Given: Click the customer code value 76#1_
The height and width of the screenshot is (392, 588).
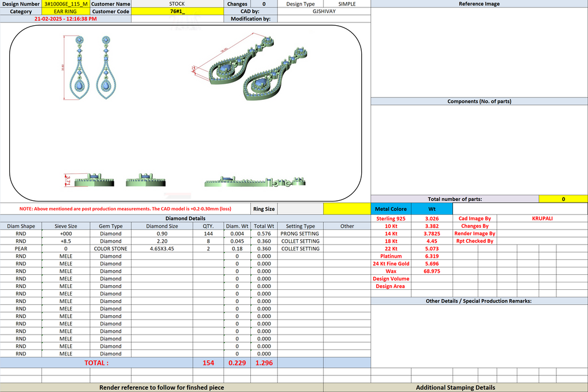Looking at the screenshot, I should click(x=177, y=11).
